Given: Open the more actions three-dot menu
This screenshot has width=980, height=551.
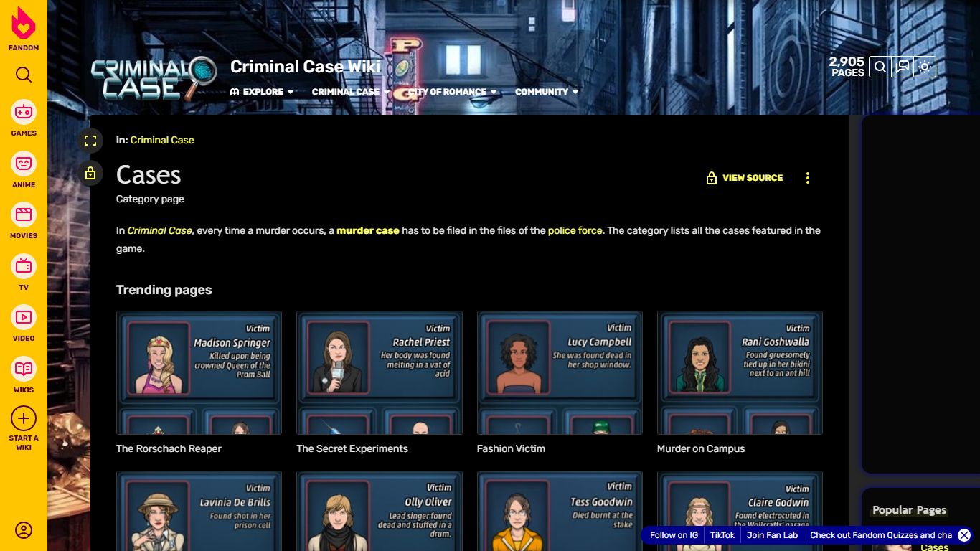Looking at the screenshot, I should (x=808, y=178).
